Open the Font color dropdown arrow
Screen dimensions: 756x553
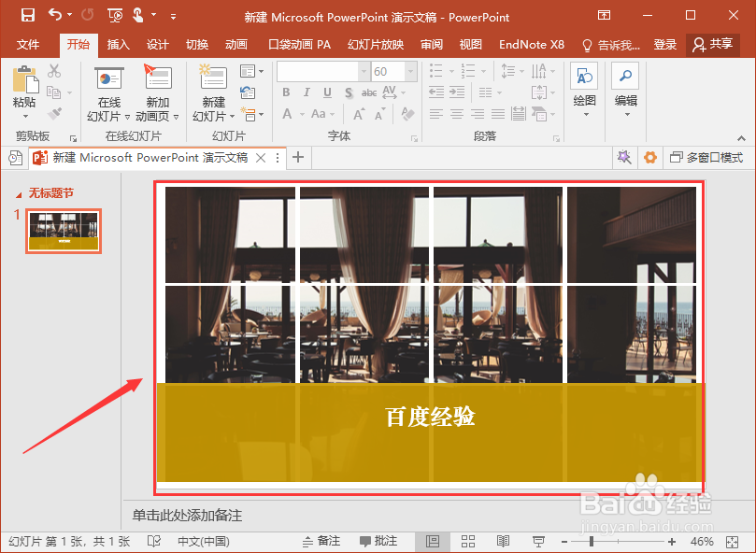302,114
